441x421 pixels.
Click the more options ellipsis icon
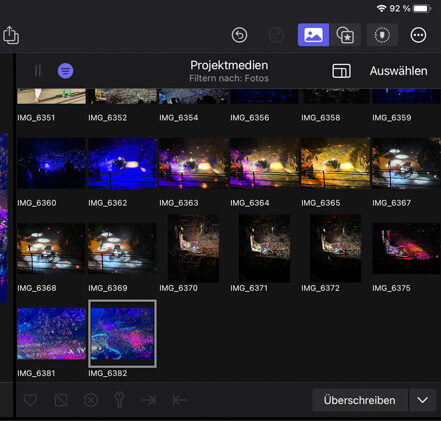point(418,35)
